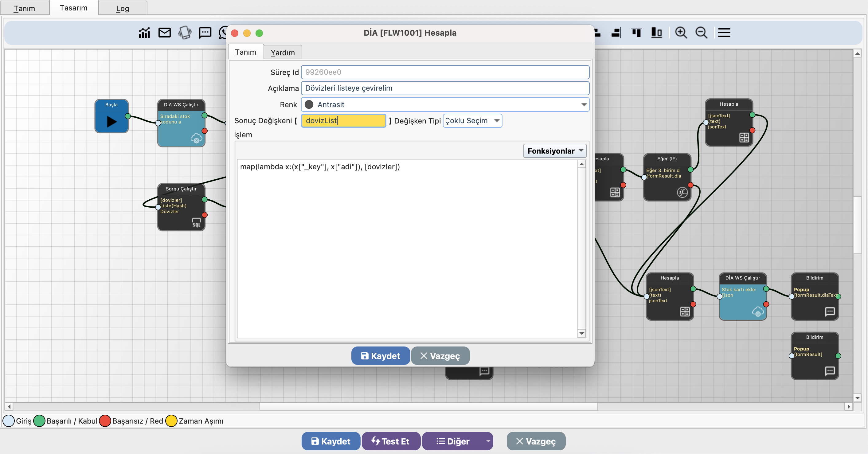Click the zoom in magnifier icon
Image resolution: width=868 pixels, height=454 pixels.
coord(681,33)
